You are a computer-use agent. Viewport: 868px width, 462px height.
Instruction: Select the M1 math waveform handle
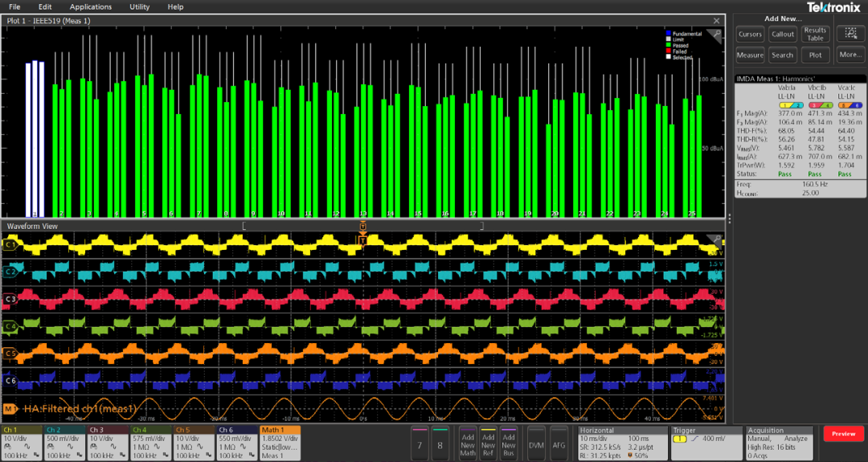(10, 409)
